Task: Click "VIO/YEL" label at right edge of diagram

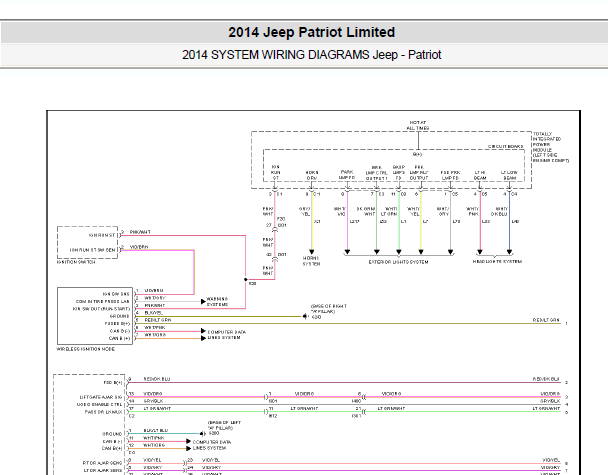Action: coord(551,460)
